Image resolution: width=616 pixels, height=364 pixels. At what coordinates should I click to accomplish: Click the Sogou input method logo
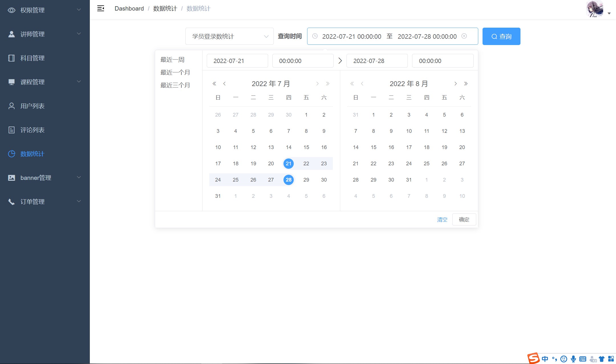[533, 358]
